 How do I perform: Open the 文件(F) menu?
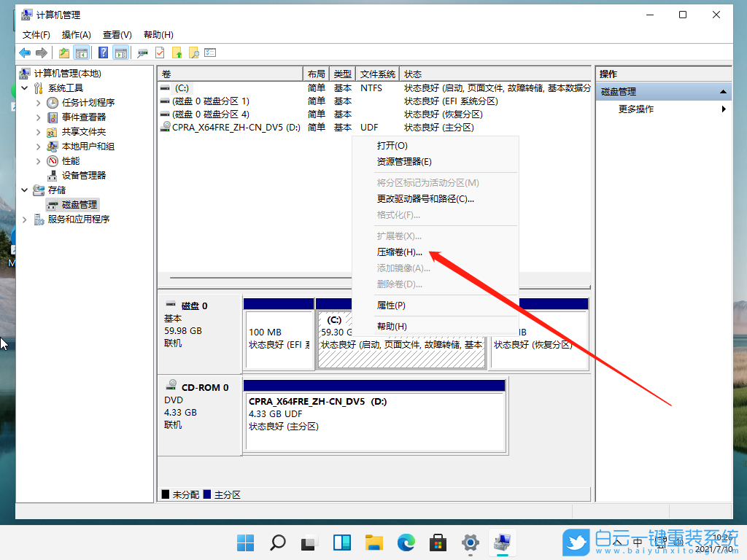38,34
